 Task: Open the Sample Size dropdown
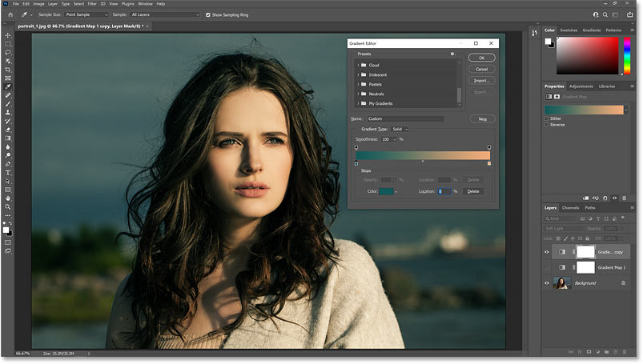86,14
